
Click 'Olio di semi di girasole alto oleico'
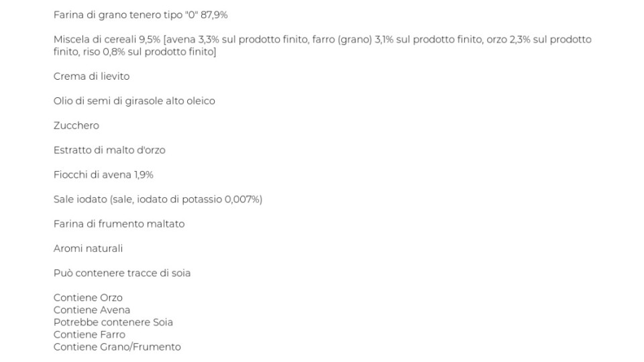[x=134, y=101]
